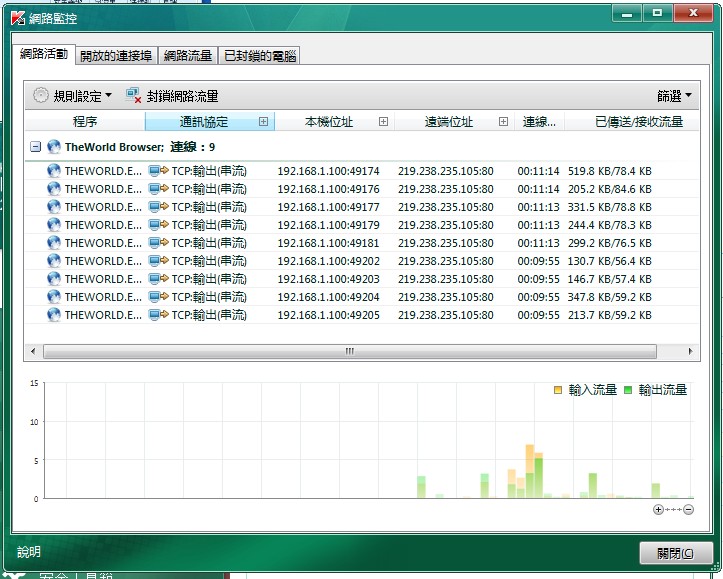Open the 網路流量 tab
Image resolution: width=723 pixels, height=579 pixels.
(188, 56)
